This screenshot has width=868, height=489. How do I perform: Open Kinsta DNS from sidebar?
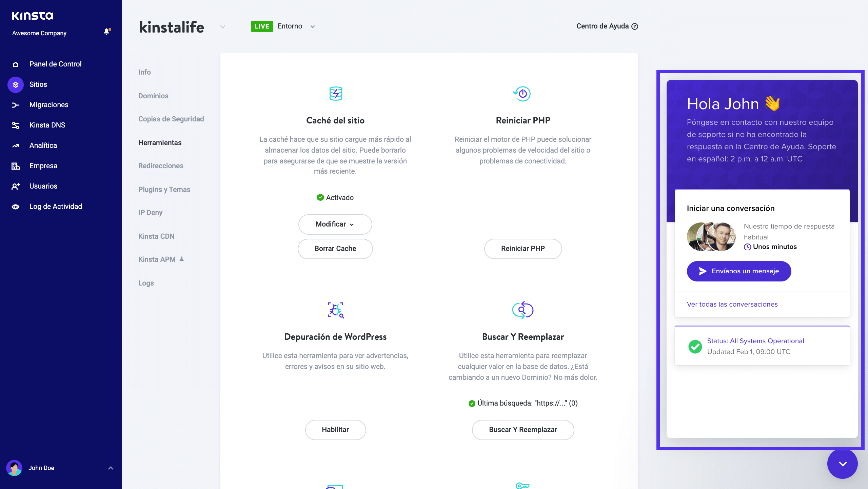pyautogui.click(x=47, y=125)
